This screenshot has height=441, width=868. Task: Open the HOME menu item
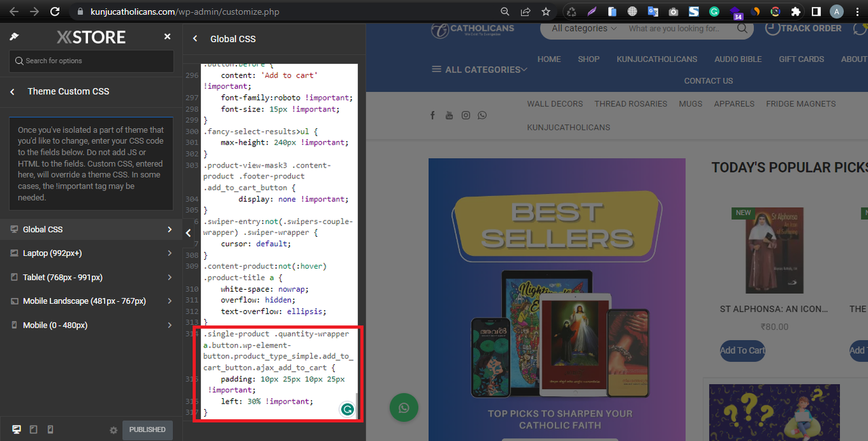coord(549,59)
